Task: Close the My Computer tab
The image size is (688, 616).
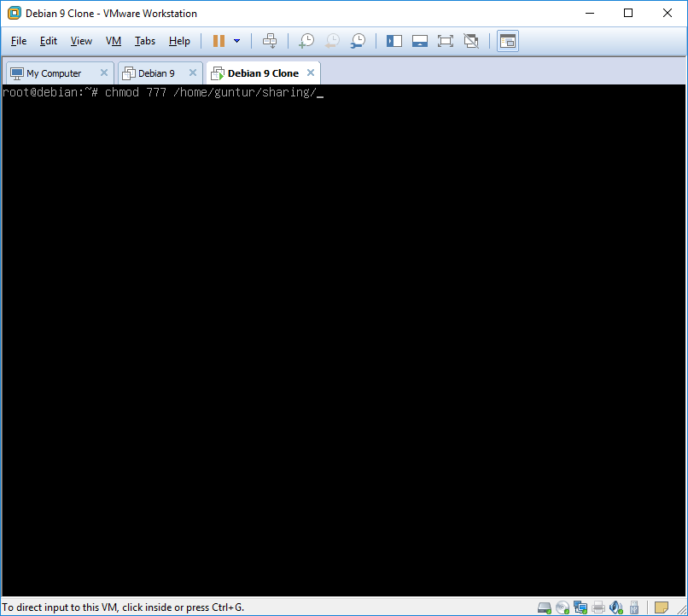Action: pos(104,73)
